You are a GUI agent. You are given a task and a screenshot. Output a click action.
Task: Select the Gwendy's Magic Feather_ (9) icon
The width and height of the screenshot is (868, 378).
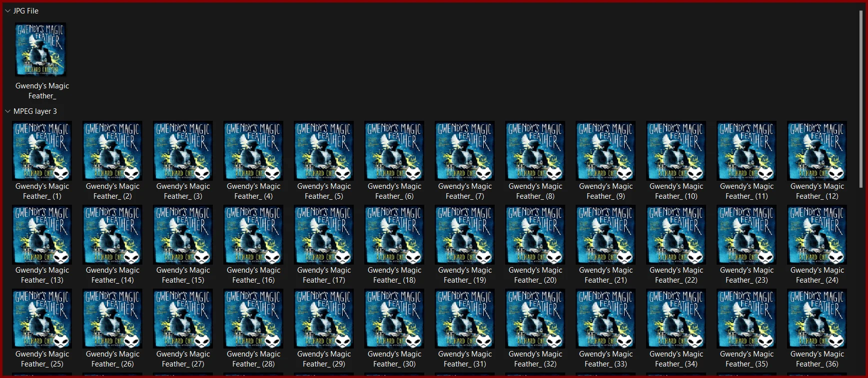coord(606,151)
